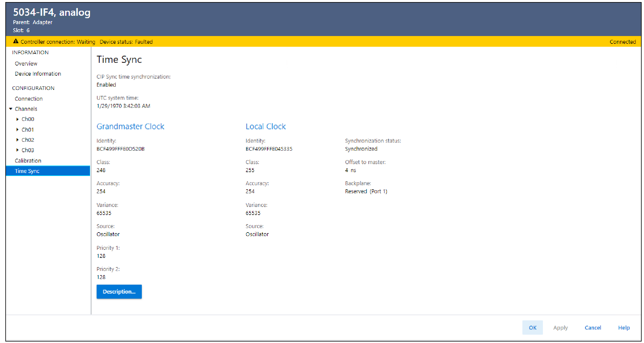644x343 pixels.
Task: Collapse the Channels tree node
Action: pyautogui.click(x=11, y=109)
